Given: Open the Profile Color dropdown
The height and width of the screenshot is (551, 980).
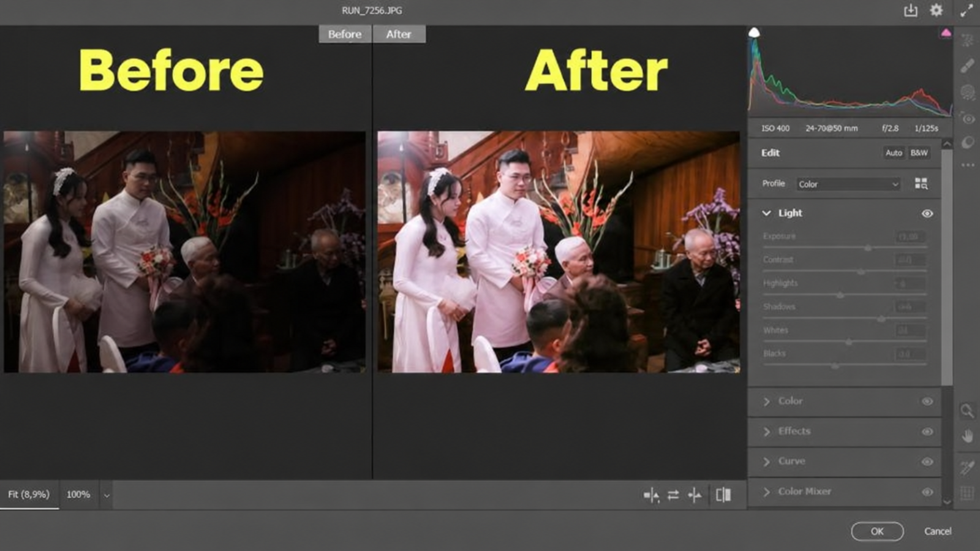Looking at the screenshot, I should [x=848, y=184].
